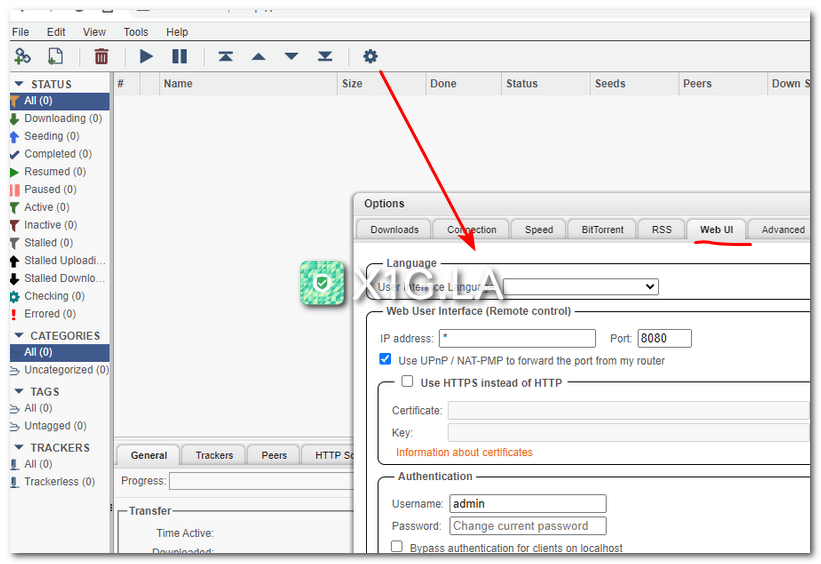
Task: Select the Stalled Uploading filter
Action: tap(59, 261)
